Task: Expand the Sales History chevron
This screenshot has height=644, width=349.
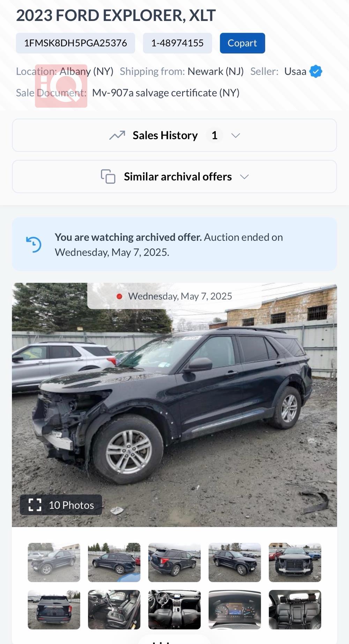Action: (x=236, y=135)
